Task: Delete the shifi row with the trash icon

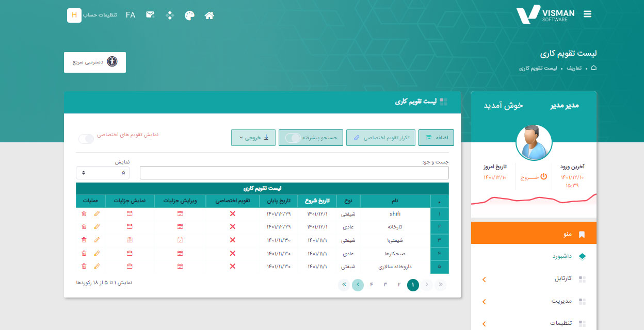Action: pos(84,213)
